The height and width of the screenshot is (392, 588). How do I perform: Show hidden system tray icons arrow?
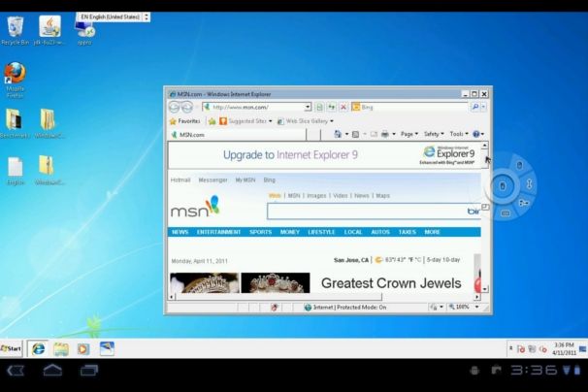coord(510,348)
